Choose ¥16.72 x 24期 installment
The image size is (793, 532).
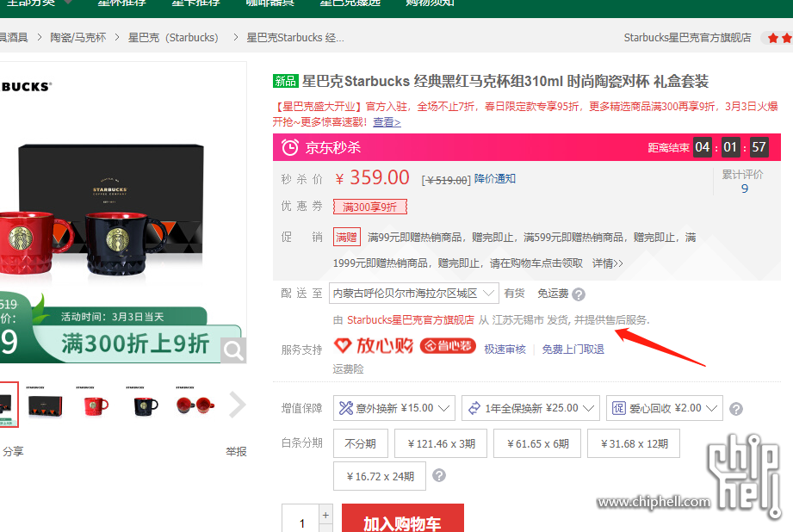point(380,476)
